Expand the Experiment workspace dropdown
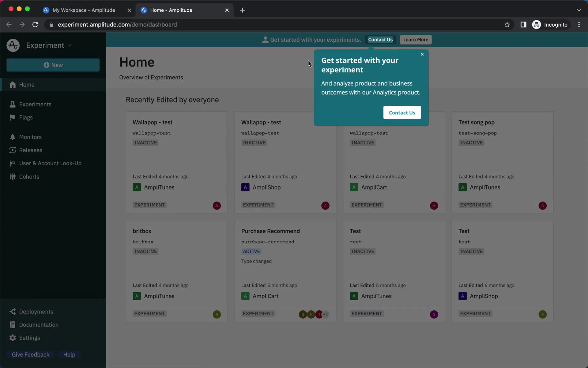This screenshot has width=588, height=368. (x=68, y=46)
